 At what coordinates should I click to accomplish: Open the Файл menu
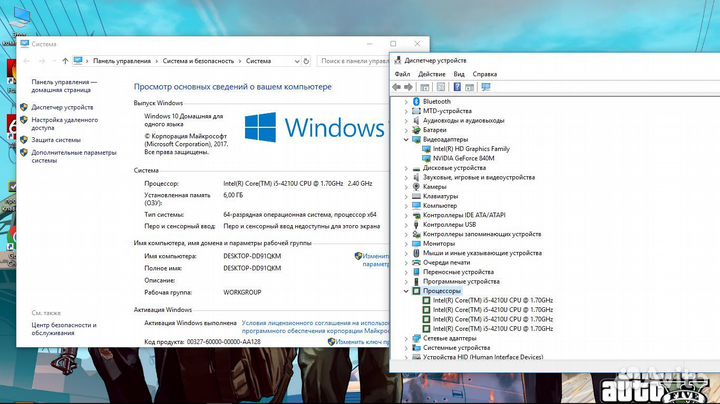click(402, 74)
